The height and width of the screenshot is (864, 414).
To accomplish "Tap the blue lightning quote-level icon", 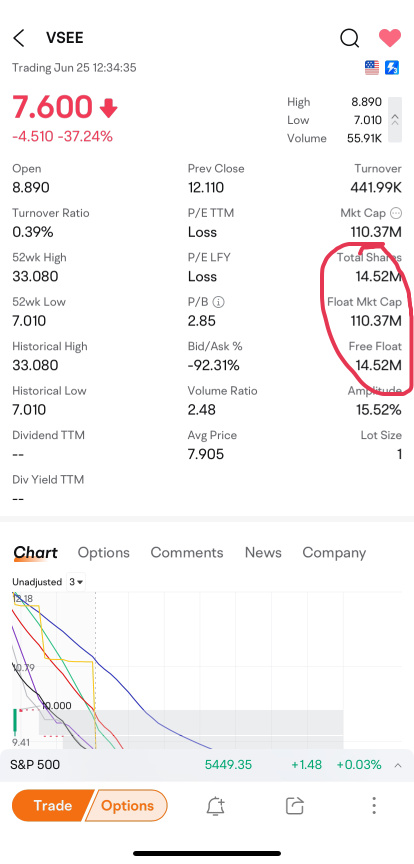I will click(x=392, y=68).
